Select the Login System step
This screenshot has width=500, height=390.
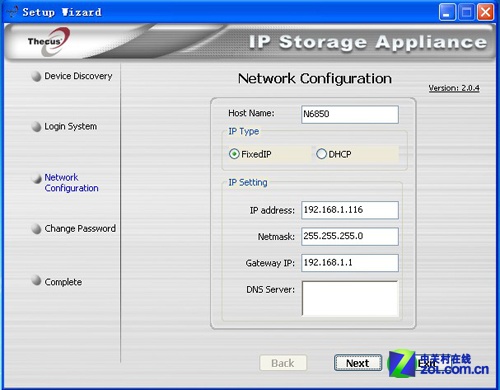pyautogui.click(x=71, y=126)
